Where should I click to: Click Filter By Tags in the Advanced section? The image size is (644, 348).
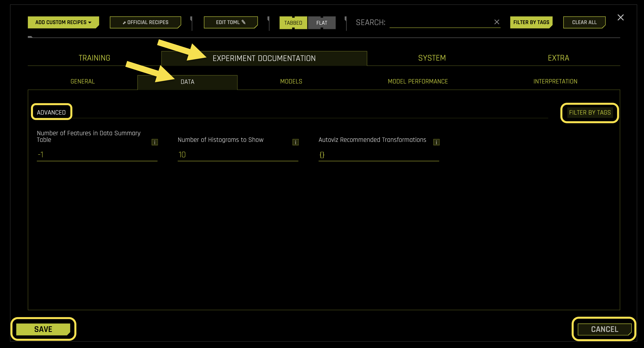click(x=590, y=112)
